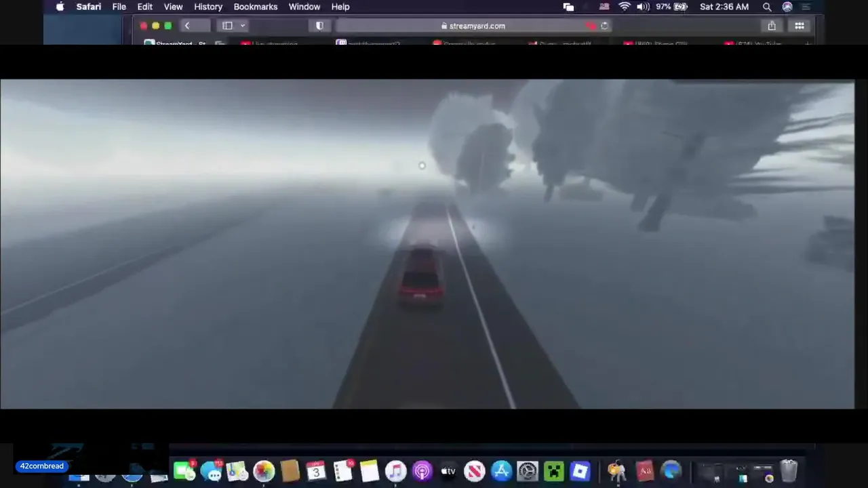Open the File menu

[x=119, y=7]
